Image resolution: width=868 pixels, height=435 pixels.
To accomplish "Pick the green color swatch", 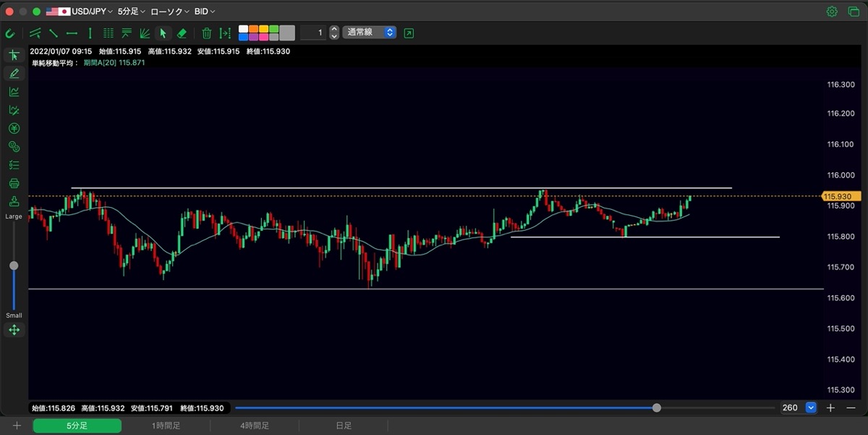I will [x=274, y=29].
